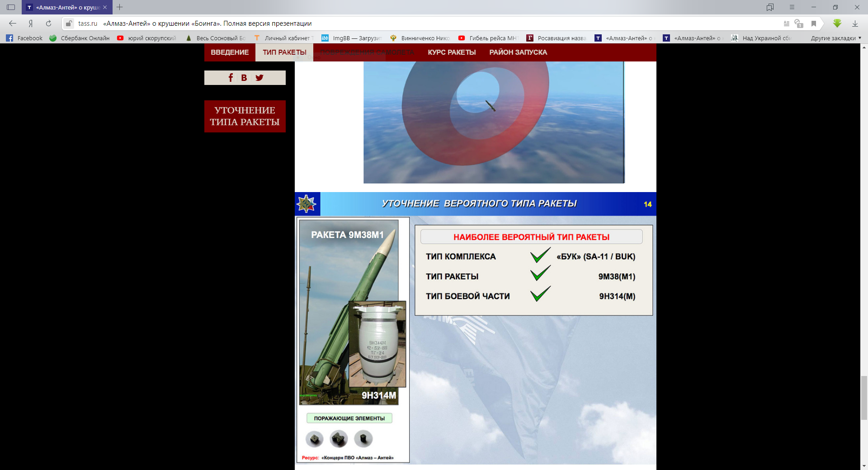868x470 pixels.
Task: Switch to the ВВЕДЕНИЕ section tab
Action: tap(230, 52)
